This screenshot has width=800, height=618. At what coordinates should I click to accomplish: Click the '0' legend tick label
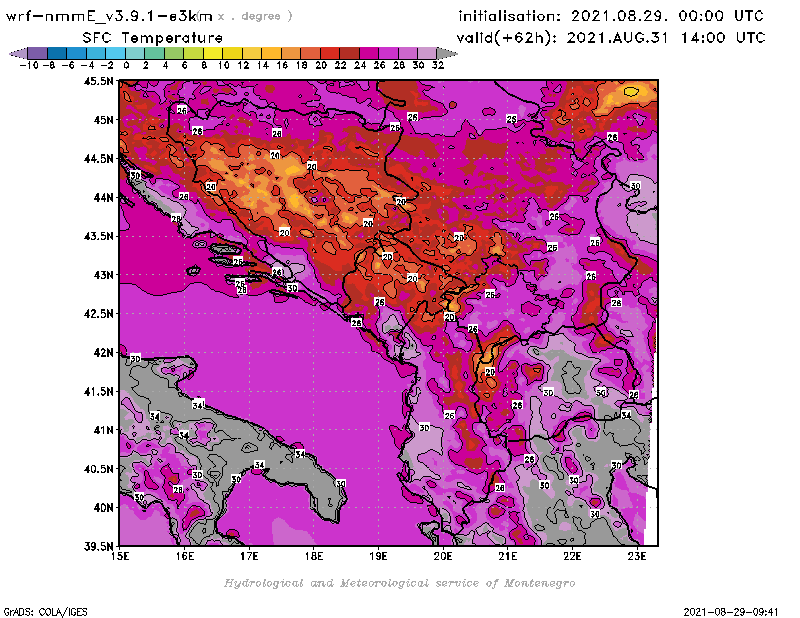tap(126, 65)
